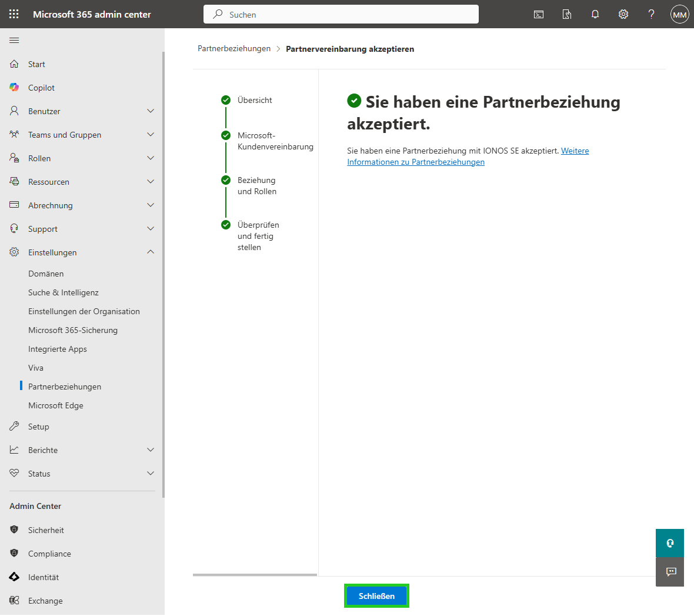694x616 pixels.
Task: Click the Teams und Gruppen icon
Action: 14,135
